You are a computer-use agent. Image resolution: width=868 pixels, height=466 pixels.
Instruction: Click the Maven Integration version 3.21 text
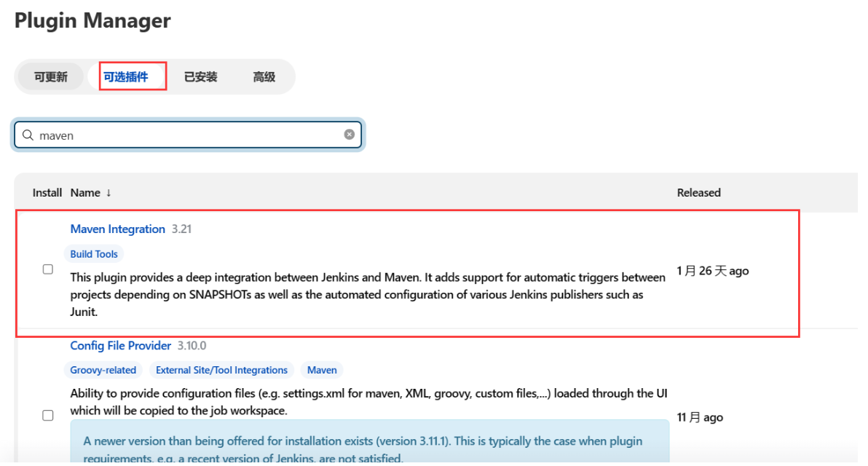[x=181, y=229]
